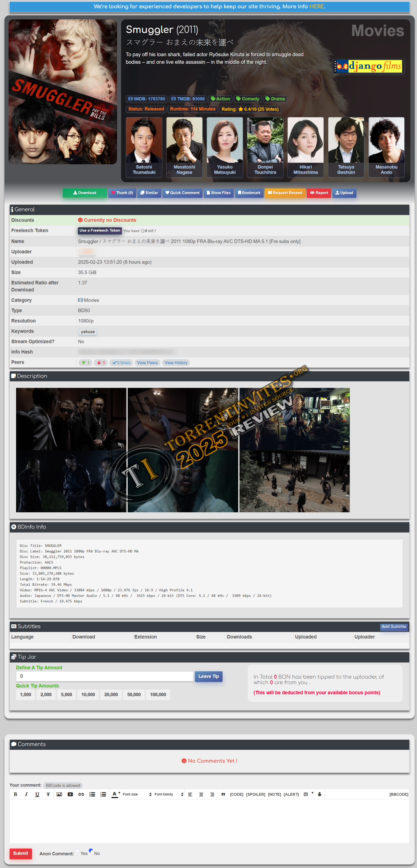Insert an ordered numbered list

[103, 794]
